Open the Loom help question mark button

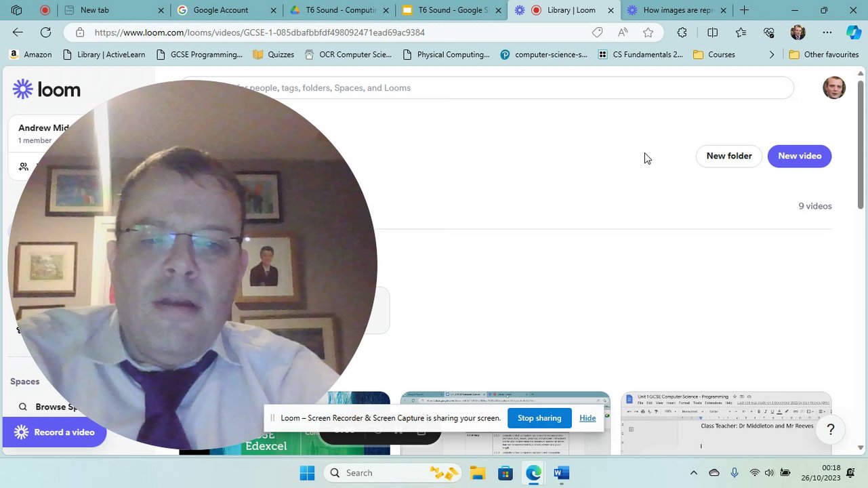click(831, 430)
